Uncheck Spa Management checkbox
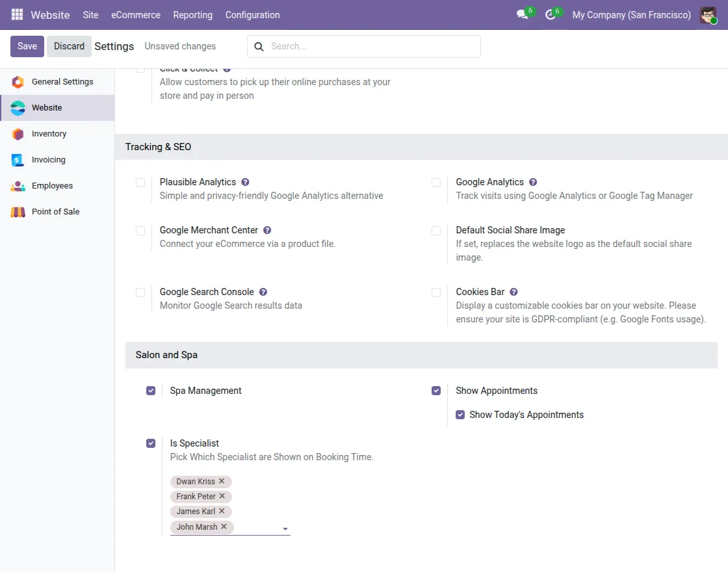The image size is (728, 572). point(151,391)
